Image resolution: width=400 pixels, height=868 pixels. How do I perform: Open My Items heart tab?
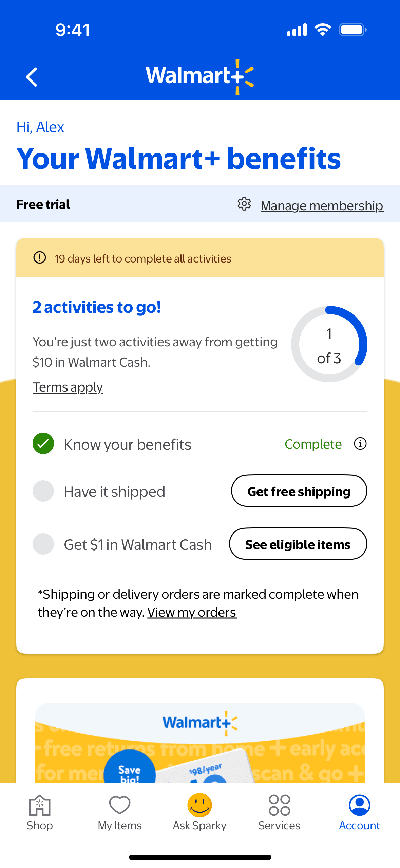tap(120, 812)
